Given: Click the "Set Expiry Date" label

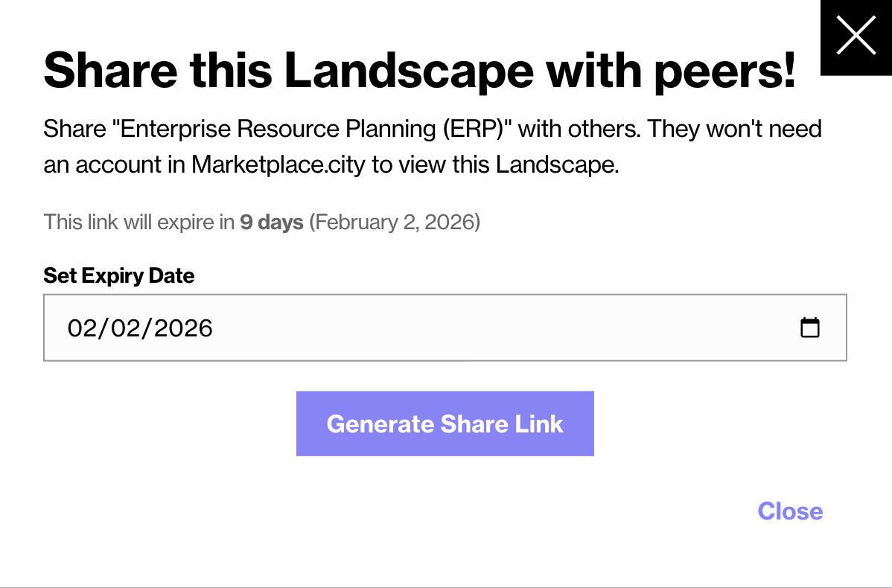Looking at the screenshot, I should point(119,275).
